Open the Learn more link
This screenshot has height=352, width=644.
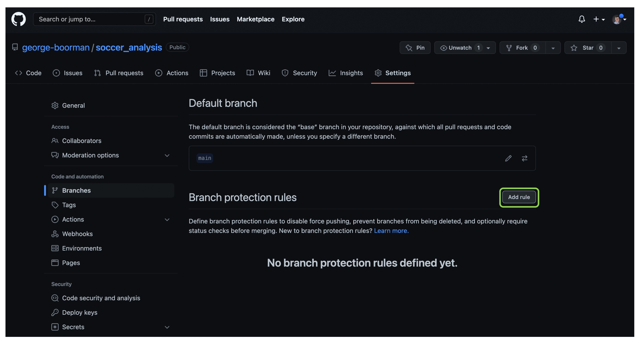pyautogui.click(x=391, y=231)
